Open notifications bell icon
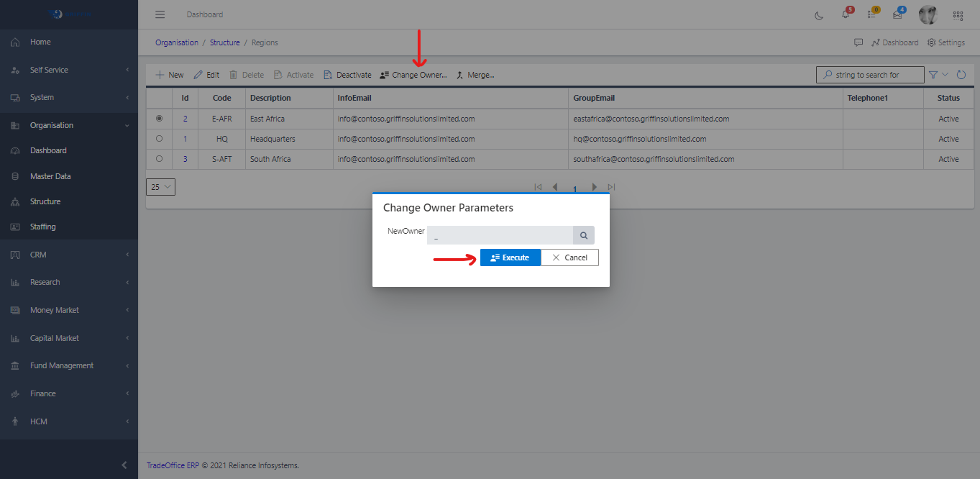Viewport: 980px width, 479px height. (846, 15)
